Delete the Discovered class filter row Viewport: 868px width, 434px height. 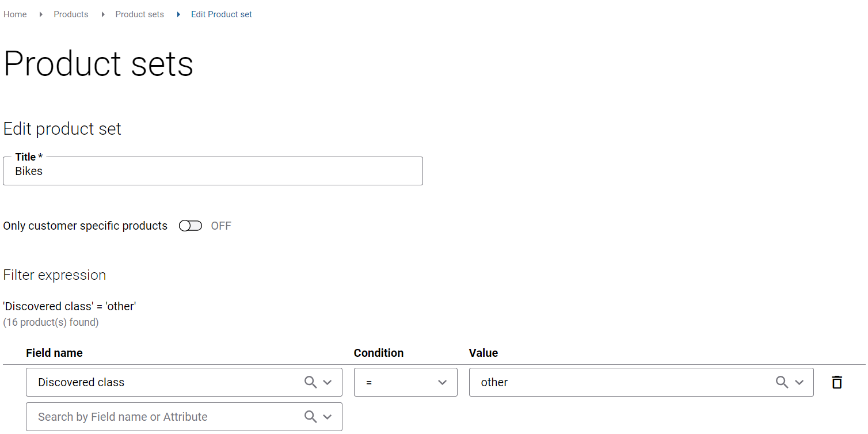837,382
